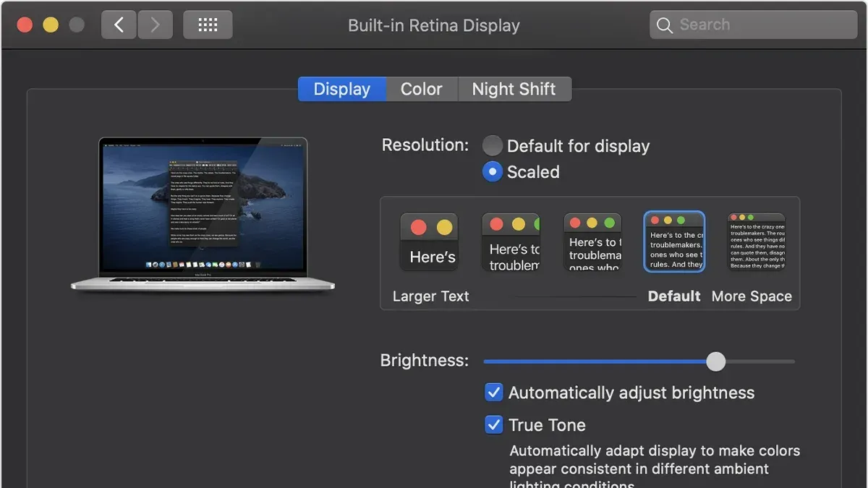Choose the Larger Text scaling thumbnail
The width and height of the screenshot is (868, 488).
pos(430,241)
